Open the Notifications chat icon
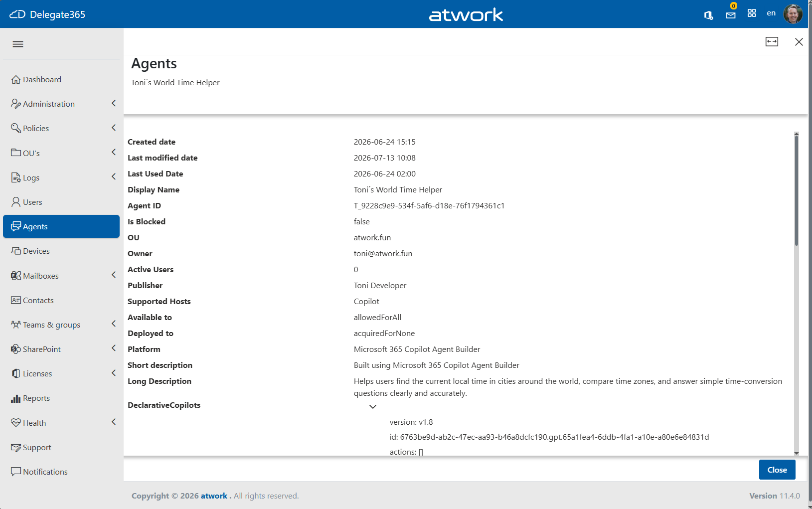This screenshot has width=812, height=509. [16, 472]
